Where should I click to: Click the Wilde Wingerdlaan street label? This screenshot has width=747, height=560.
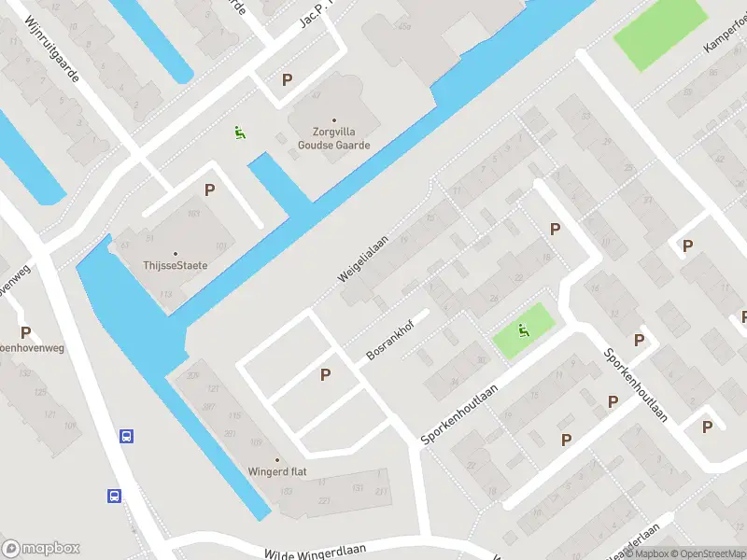pyautogui.click(x=316, y=553)
